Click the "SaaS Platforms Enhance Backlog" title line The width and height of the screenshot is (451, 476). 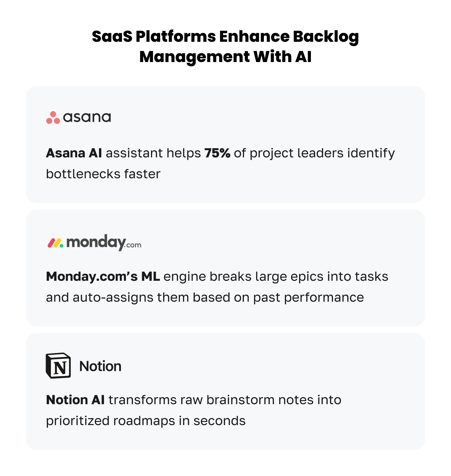click(225, 37)
